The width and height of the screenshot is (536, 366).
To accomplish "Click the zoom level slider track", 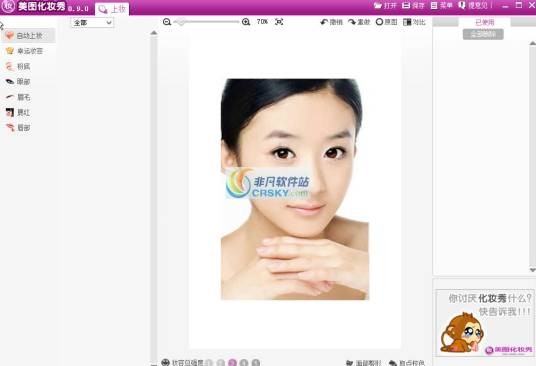I will pyautogui.click(x=206, y=22).
